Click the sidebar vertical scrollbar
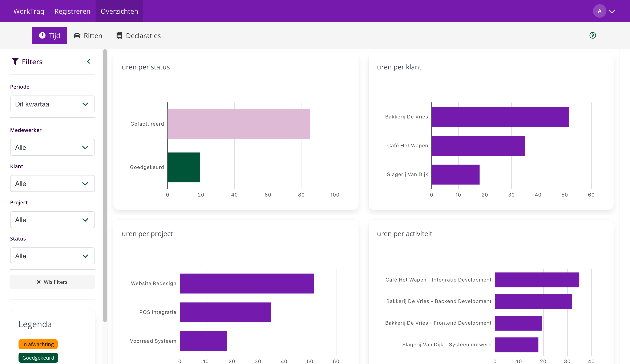This screenshot has height=364, width=630. [x=105, y=186]
